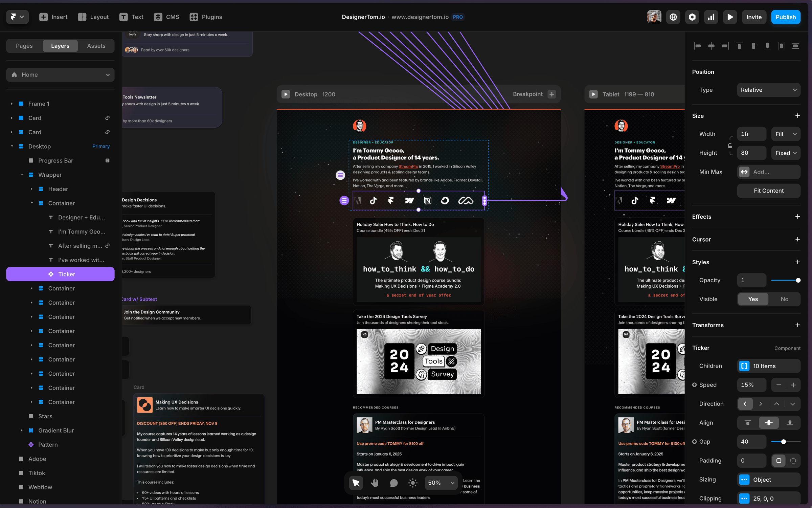
Task: Expand the Gradient Blur layer
Action: coord(22,430)
